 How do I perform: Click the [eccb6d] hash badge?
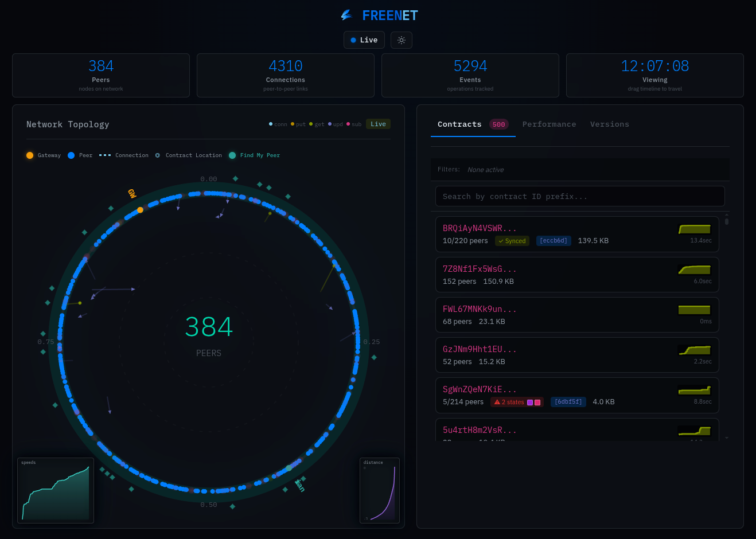point(554,241)
